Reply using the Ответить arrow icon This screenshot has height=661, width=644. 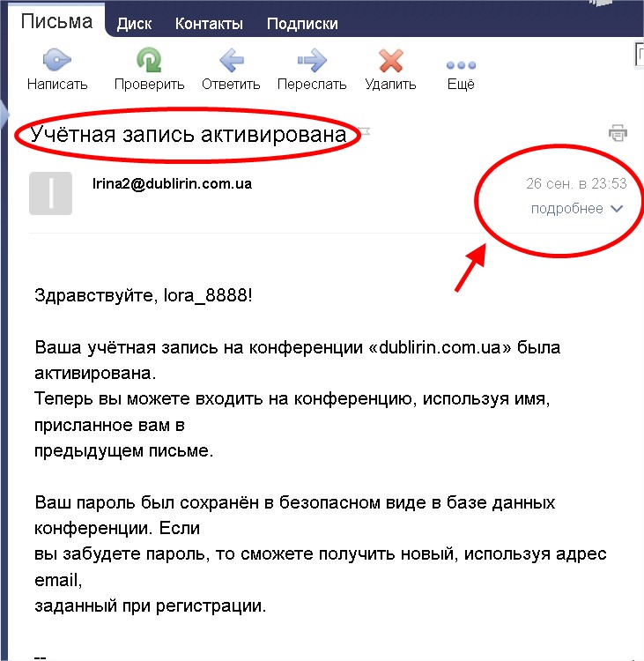(x=231, y=62)
